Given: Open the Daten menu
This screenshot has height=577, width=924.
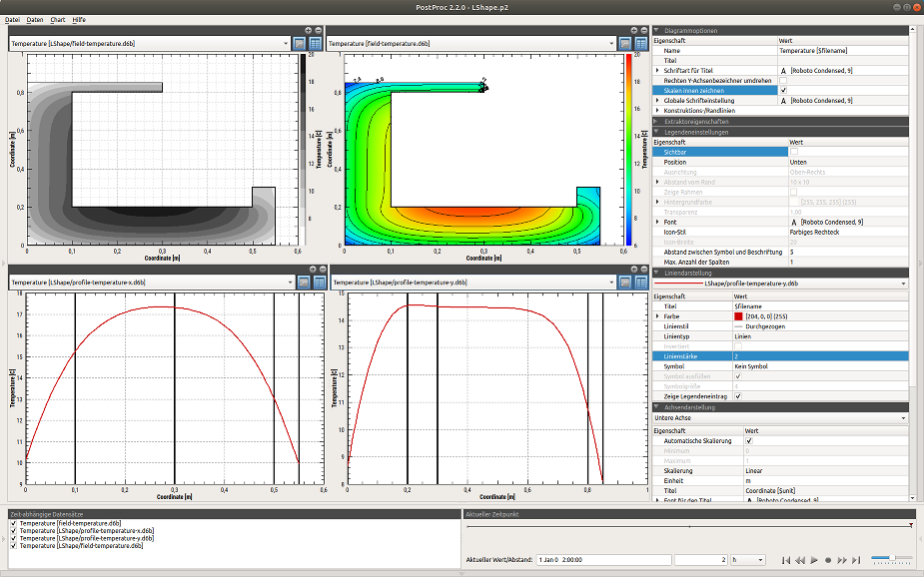Looking at the screenshot, I should 35,19.
